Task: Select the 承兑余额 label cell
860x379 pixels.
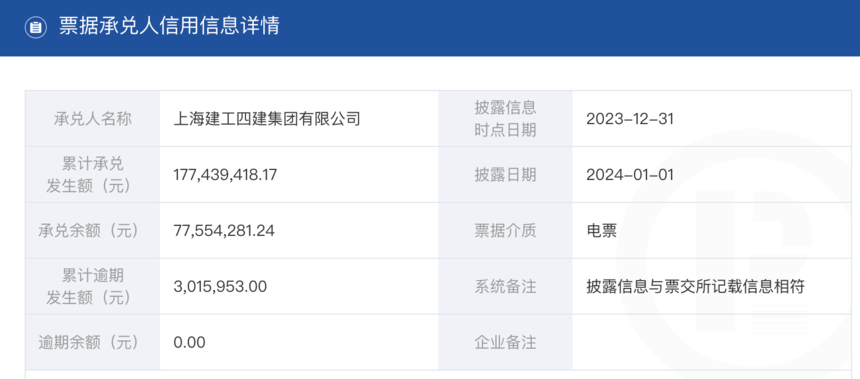Action: pyautogui.click(x=93, y=231)
